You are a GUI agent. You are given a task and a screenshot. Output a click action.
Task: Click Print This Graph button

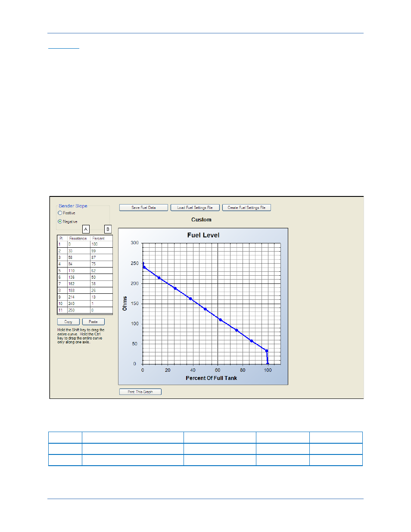140,392
